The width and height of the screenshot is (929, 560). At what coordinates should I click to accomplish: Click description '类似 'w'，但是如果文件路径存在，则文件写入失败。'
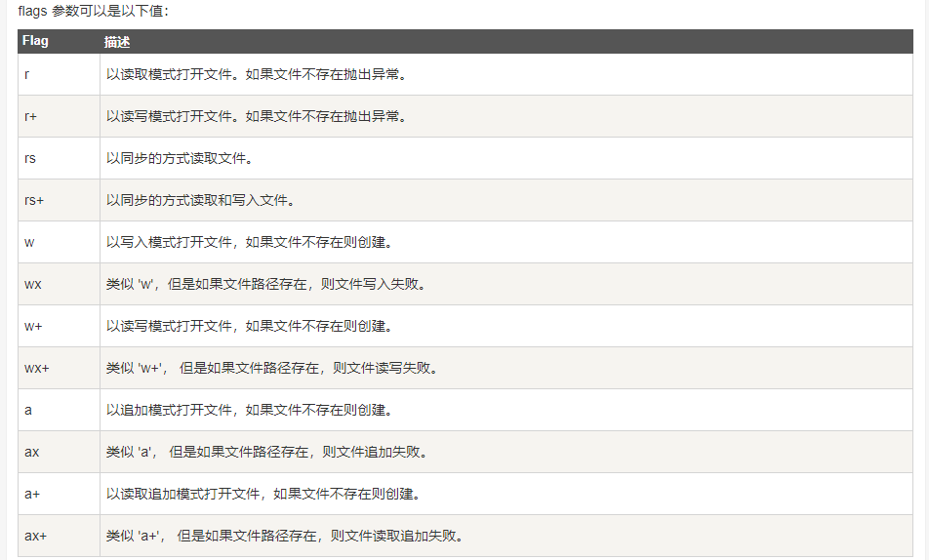coord(266,285)
